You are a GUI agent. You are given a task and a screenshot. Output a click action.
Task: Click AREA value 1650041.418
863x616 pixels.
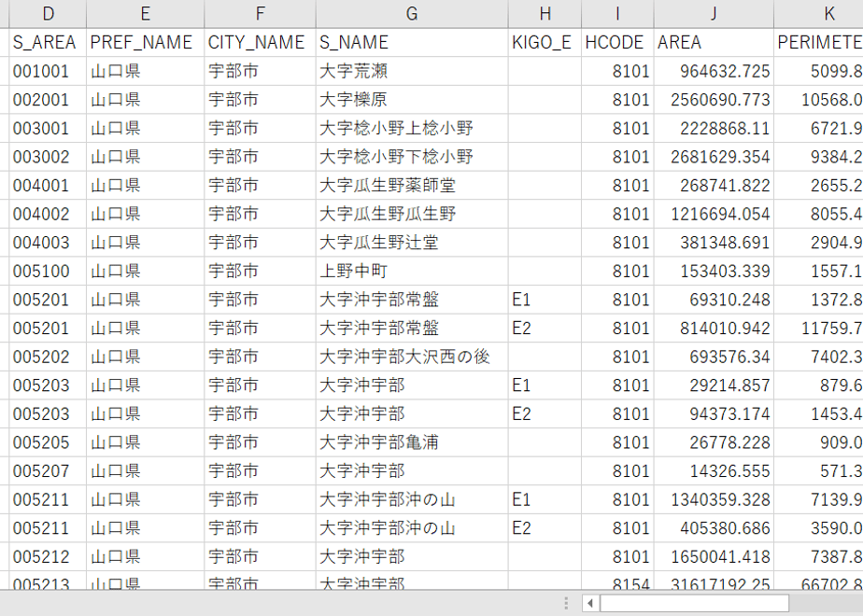tap(714, 557)
